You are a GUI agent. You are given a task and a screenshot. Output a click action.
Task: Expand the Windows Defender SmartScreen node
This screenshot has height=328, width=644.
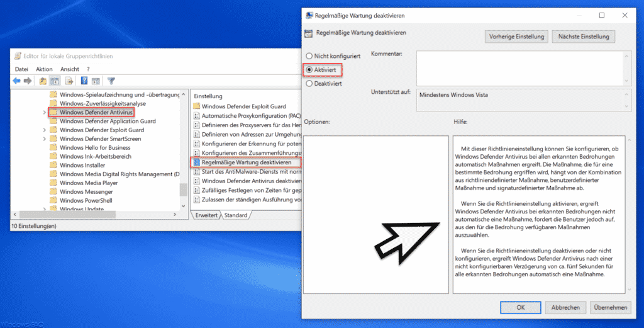point(45,139)
